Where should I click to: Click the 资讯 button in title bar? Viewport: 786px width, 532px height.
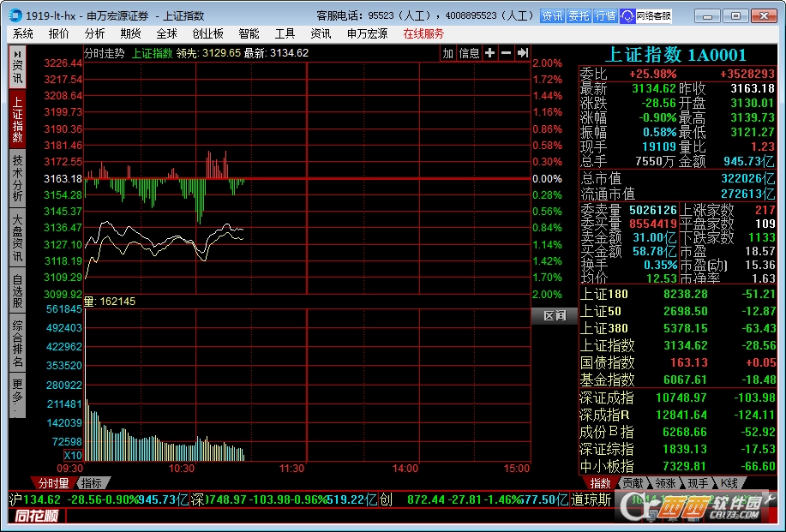tap(552, 16)
